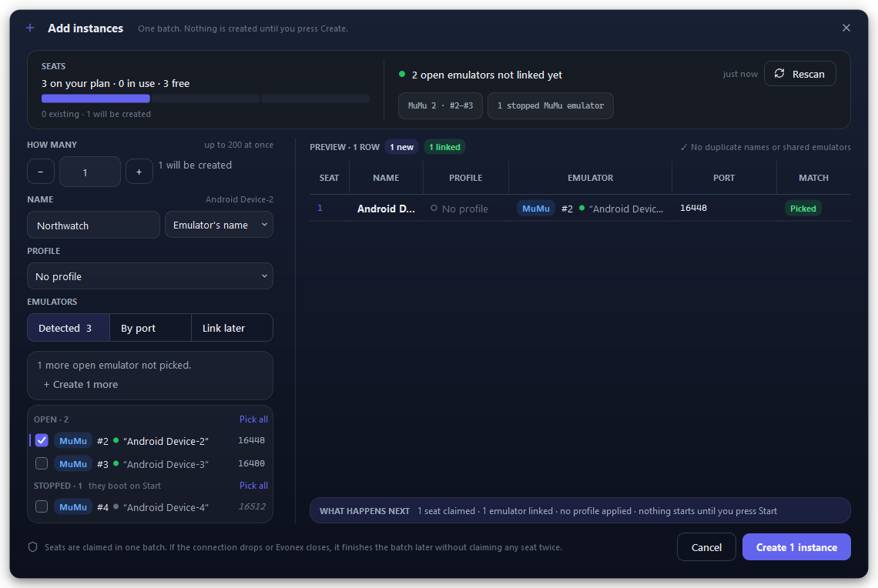The height and width of the screenshot is (588, 878).
Task: Click the 1 stopped MuMu emulator chip
Action: (x=551, y=105)
